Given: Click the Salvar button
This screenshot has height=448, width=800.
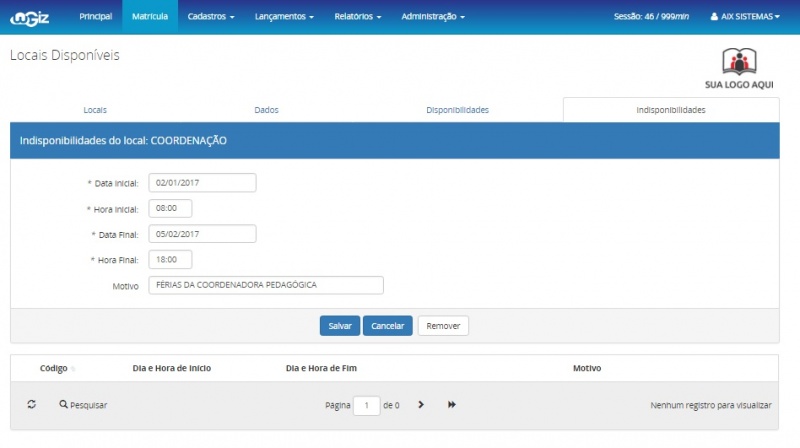Looking at the screenshot, I should (340, 326).
